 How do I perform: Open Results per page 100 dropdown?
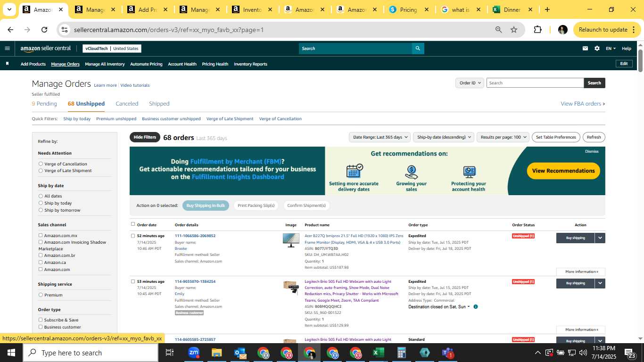click(503, 137)
